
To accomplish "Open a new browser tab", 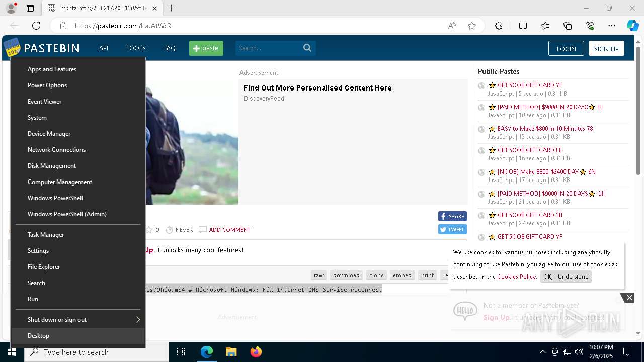I will (x=172, y=8).
